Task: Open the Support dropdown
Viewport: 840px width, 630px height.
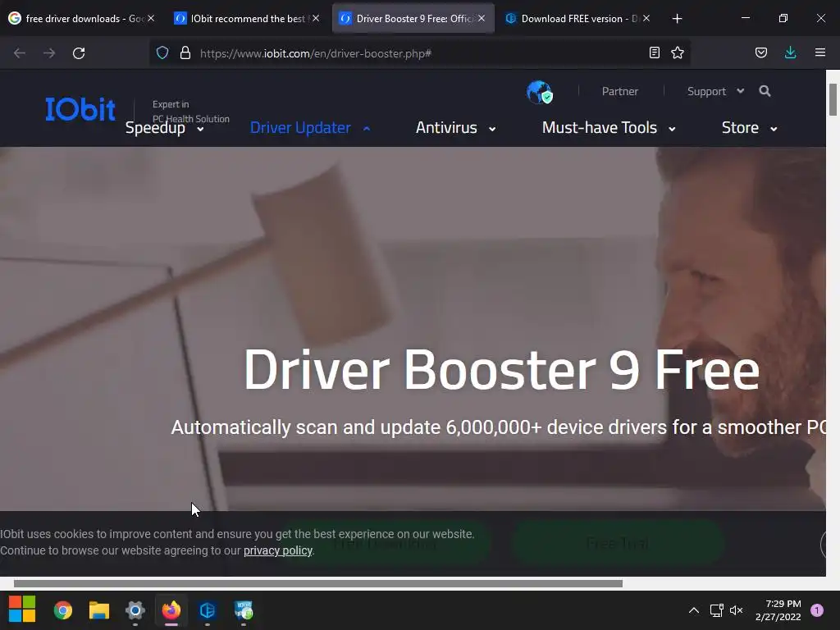Action: click(x=715, y=91)
